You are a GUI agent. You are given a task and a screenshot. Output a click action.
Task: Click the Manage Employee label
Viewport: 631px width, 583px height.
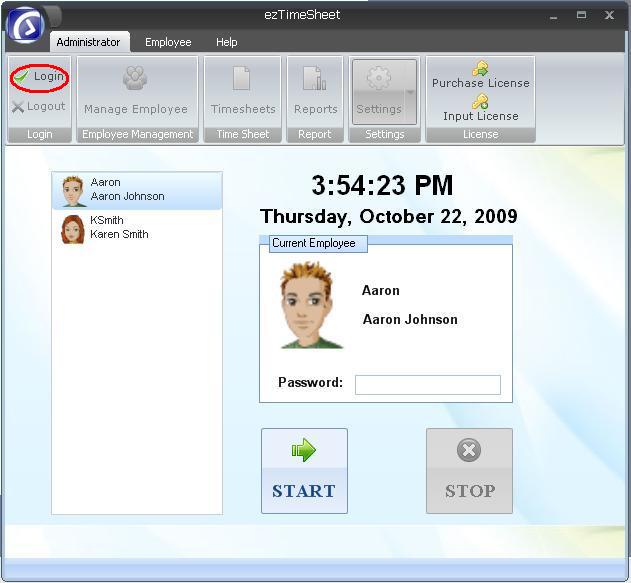pos(136,109)
